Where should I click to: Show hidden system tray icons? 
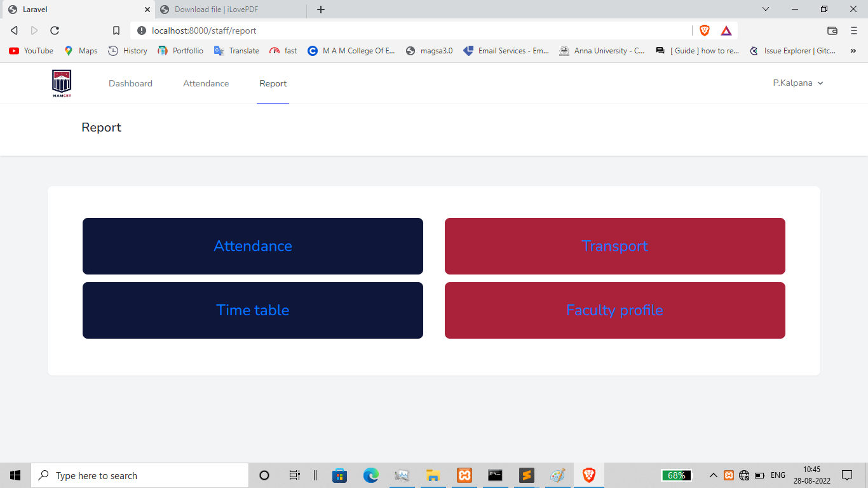tap(713, 475)
